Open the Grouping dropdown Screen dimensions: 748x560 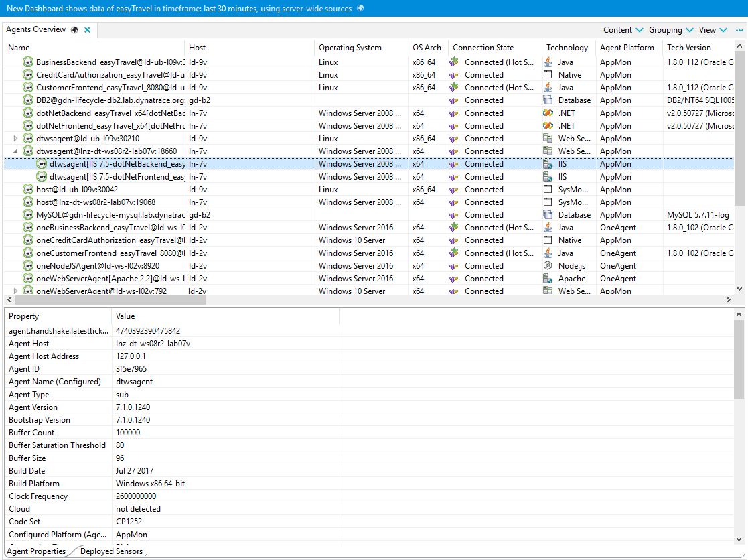click(x=671, y=30)
